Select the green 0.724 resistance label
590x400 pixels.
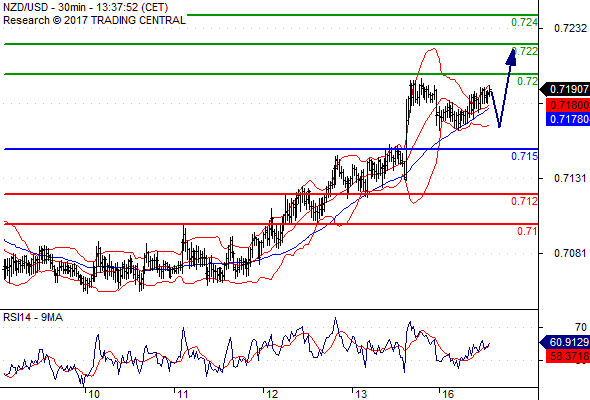[x=525, y=22]
